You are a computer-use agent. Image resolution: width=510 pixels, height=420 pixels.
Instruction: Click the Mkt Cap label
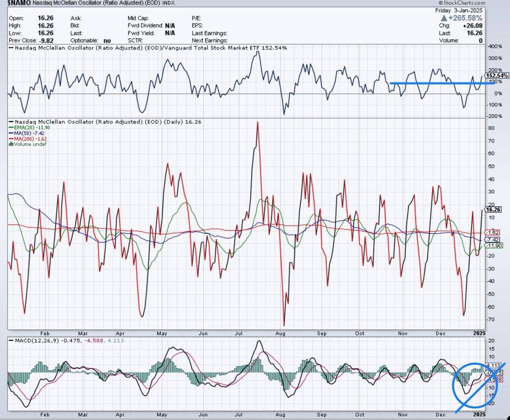click(138, 19)
